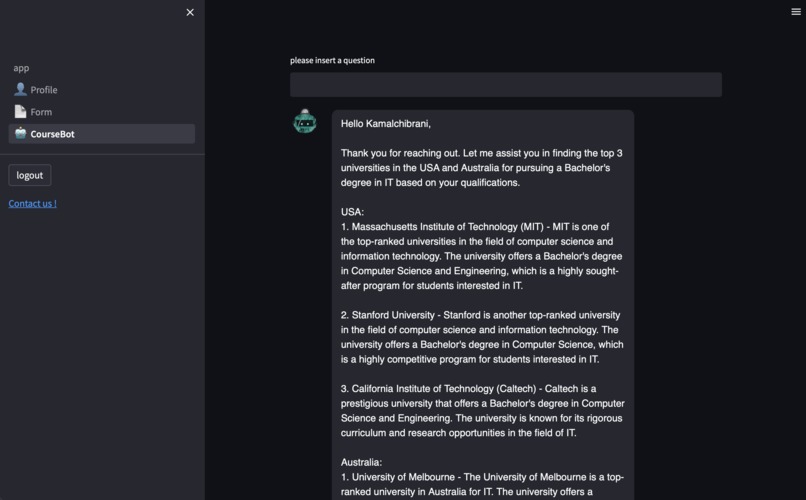Click the 'Hello Kamalchibrani,' greeting
The width and height of the screenshot is (806, 500).
click(386, 124)
